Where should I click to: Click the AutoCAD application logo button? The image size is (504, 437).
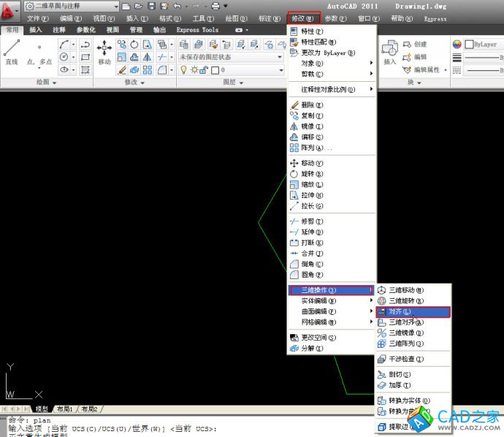[x=11, y=10]
